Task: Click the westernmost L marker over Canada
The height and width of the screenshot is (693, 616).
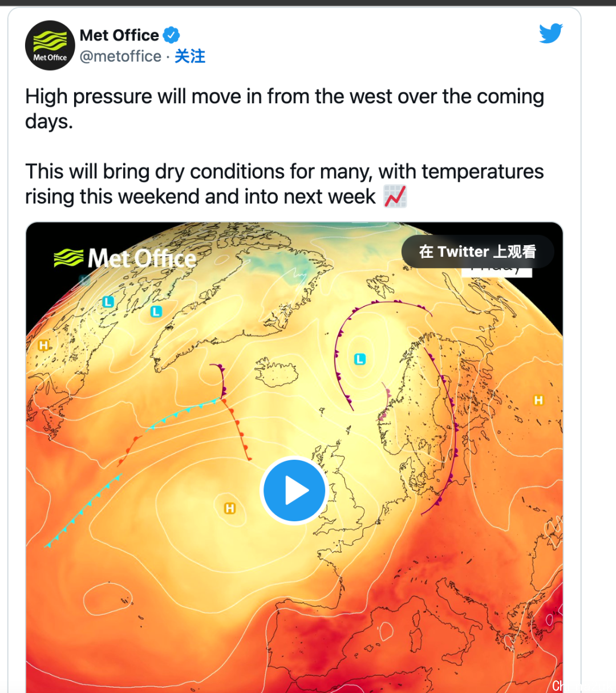Action: [x=108, y=302]
